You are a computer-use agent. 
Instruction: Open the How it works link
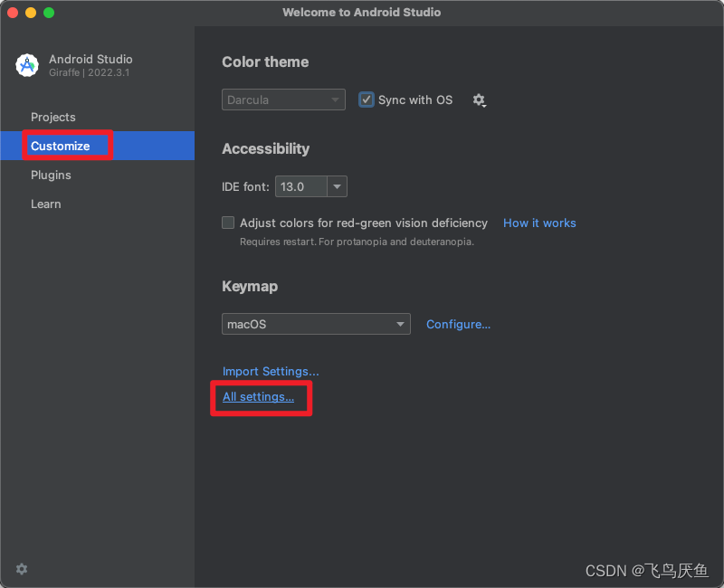pos(539,223)
